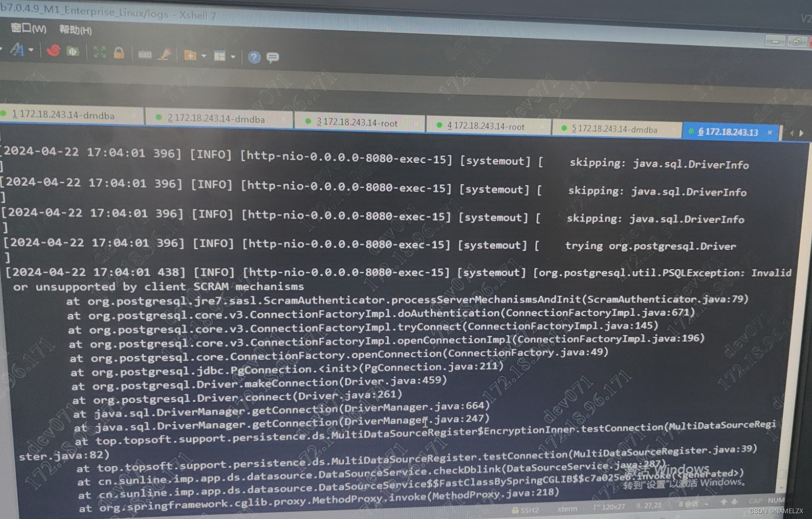Toggle full screen mode icon

tap(100, 52)
